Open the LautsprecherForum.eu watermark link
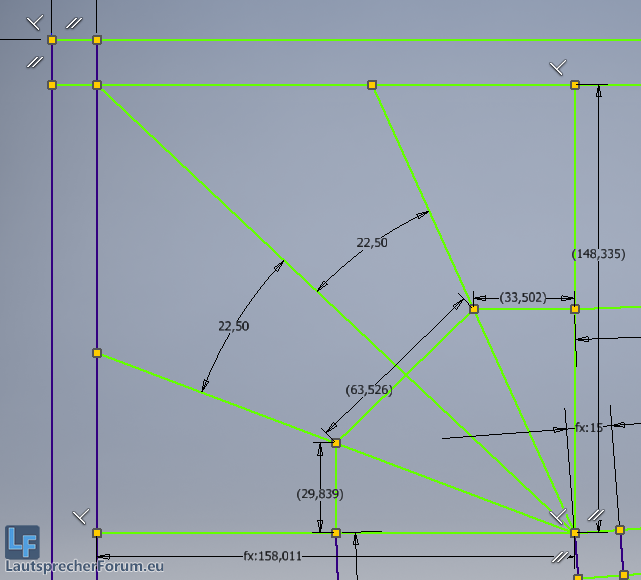 click(83, 567)
